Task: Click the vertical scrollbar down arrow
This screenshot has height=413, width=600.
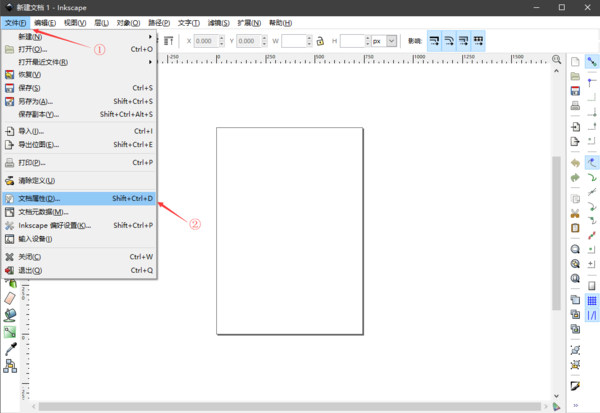Action: click(556, 396)
